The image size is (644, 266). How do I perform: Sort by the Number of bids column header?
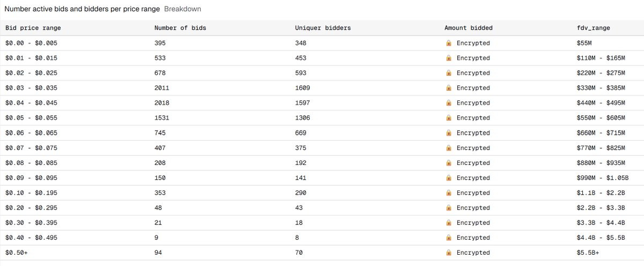(180, 28)
